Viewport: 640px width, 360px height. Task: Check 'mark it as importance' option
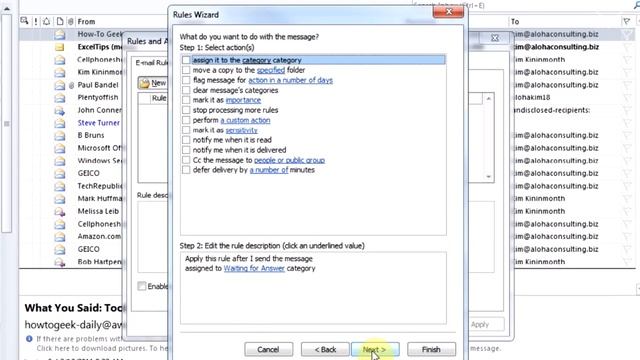186,100
